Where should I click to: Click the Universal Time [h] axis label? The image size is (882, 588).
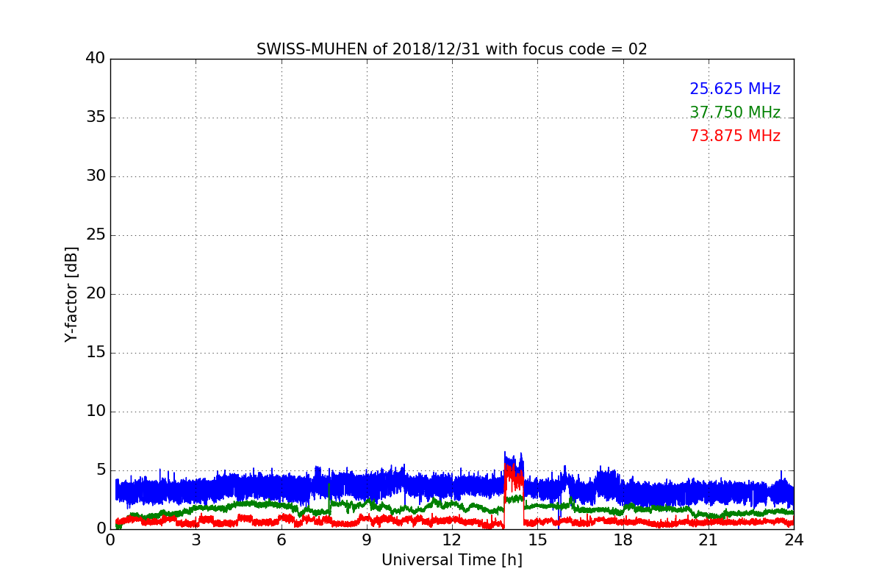click(452, 560)
